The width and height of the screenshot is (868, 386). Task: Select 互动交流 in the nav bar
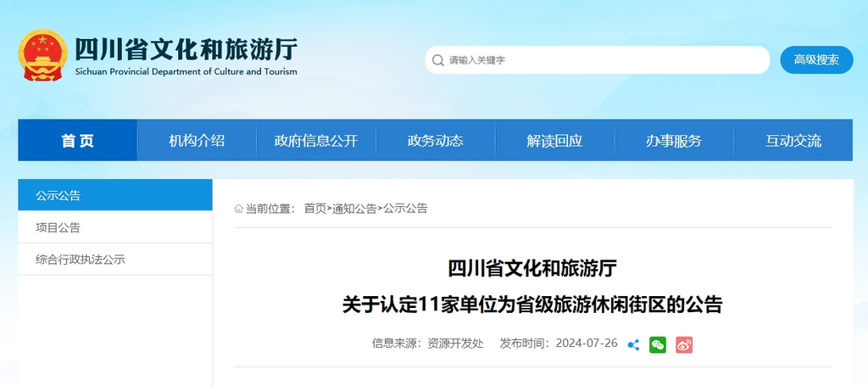pos(793,141)
